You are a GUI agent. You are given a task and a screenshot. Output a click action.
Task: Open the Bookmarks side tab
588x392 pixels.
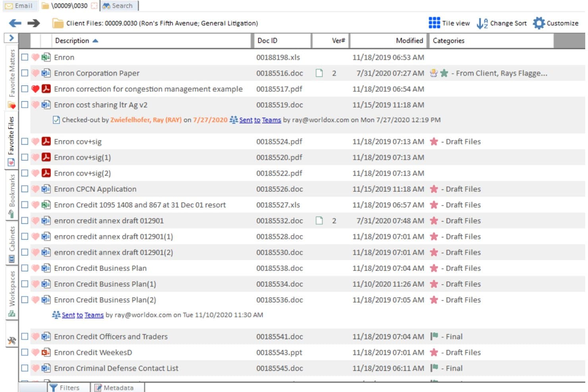coord(12,196)
